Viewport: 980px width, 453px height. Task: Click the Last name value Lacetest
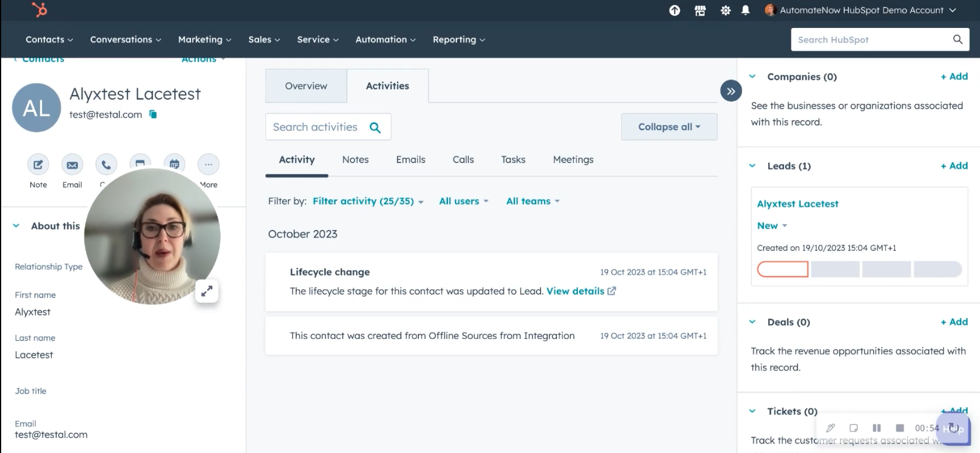(34, 355)
